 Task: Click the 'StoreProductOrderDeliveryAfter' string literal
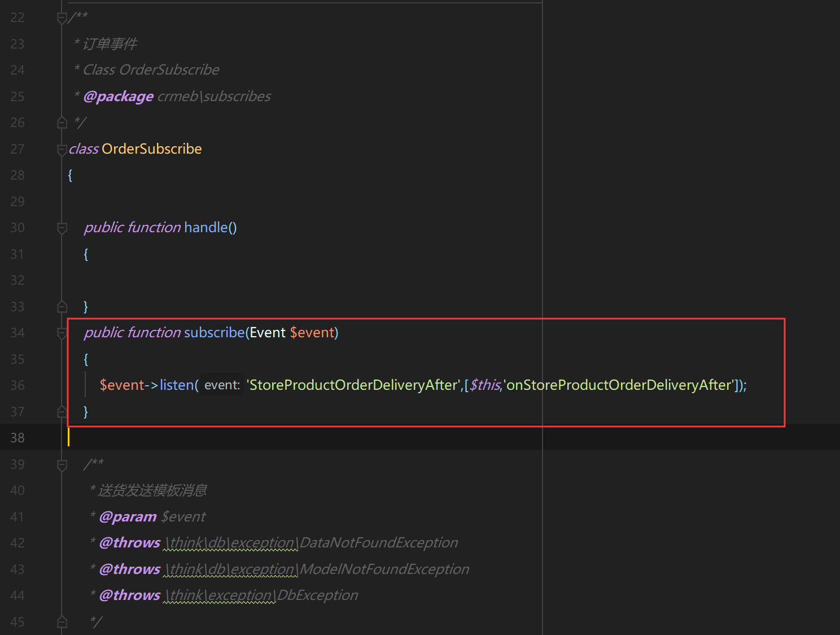pos(353,385)
